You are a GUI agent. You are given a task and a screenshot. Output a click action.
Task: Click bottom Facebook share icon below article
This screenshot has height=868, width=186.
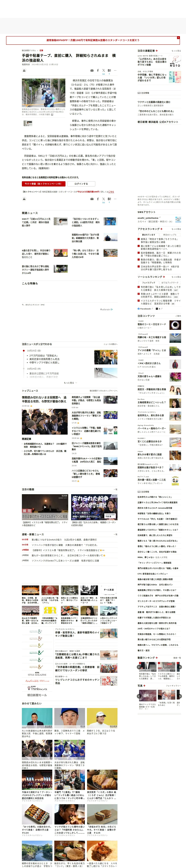click(98, 199)
